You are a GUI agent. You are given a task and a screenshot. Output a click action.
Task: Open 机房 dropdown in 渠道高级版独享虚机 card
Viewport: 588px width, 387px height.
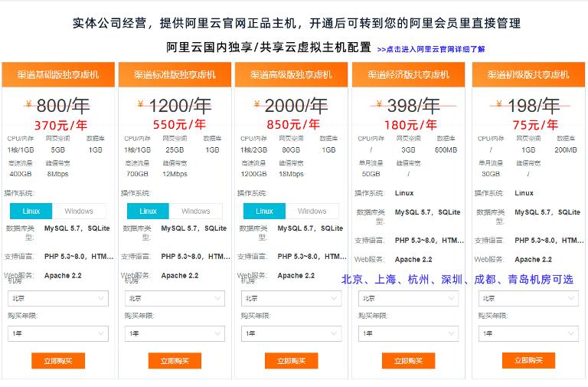292,298
